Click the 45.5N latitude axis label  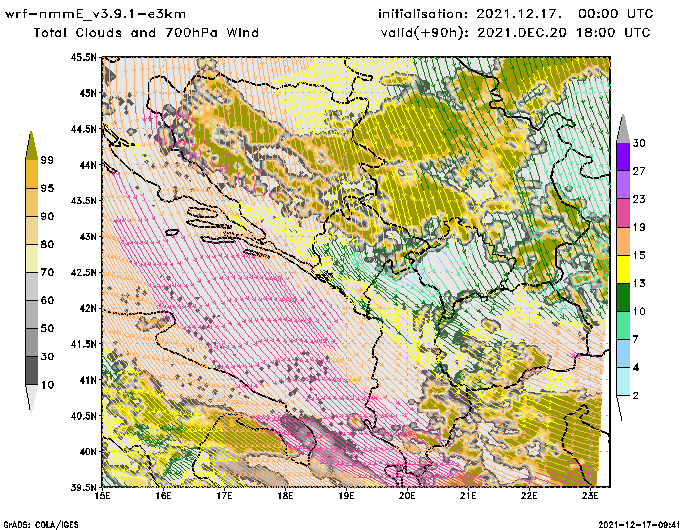(83, 57)
